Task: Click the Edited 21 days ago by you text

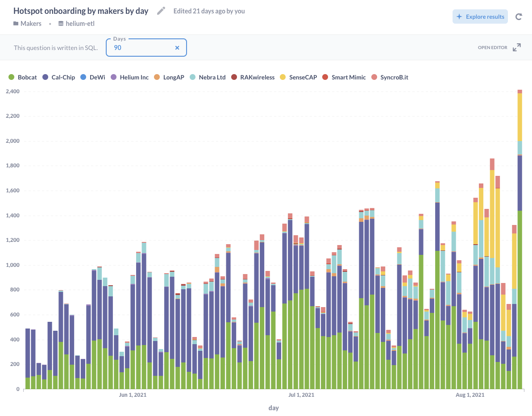Action: click(x=209, y=11)
